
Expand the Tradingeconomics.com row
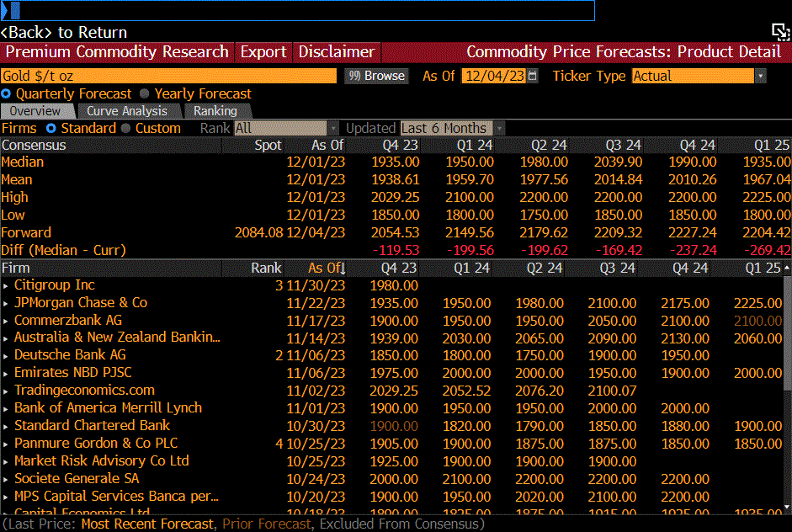(6, 391)
